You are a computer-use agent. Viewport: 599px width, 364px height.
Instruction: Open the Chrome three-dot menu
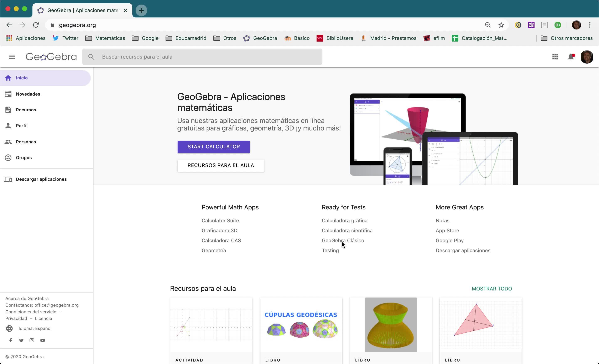coord(590,25)
